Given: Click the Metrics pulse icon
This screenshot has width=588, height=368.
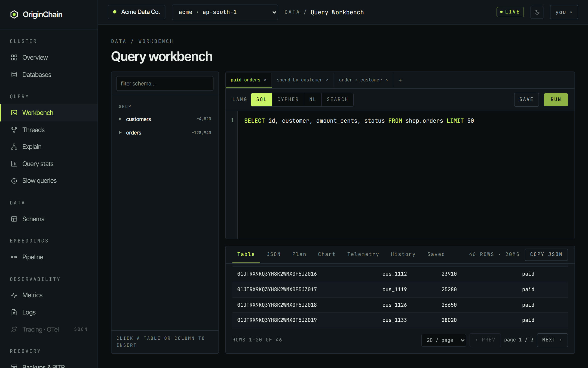Looking at the screenshot, I should [x=14, y=295].
